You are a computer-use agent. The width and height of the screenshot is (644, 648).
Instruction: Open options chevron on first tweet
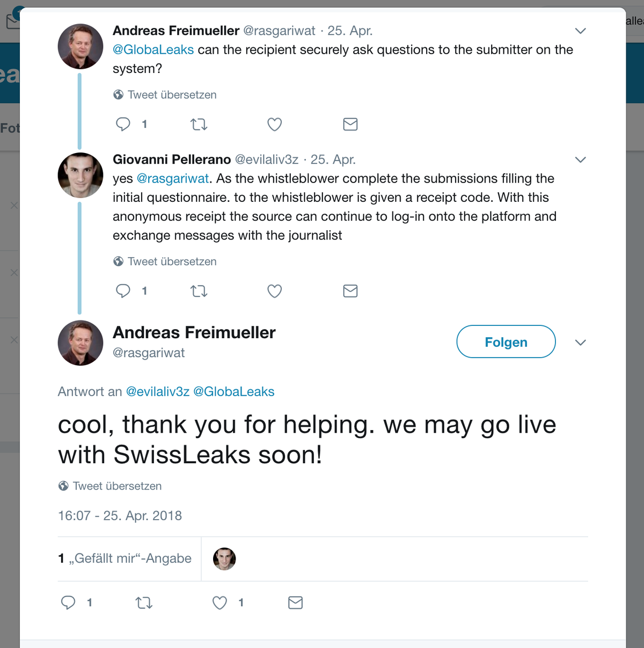[580, 31]
